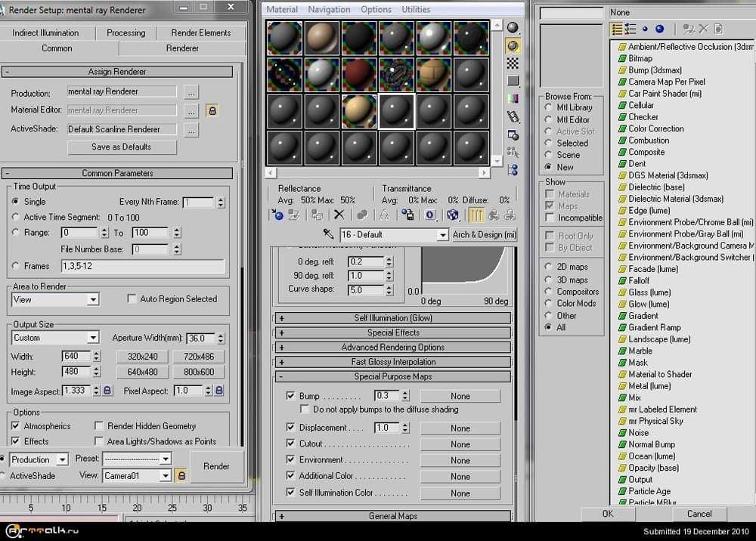Click the Save as Defaults button

(x=122, y=147)
